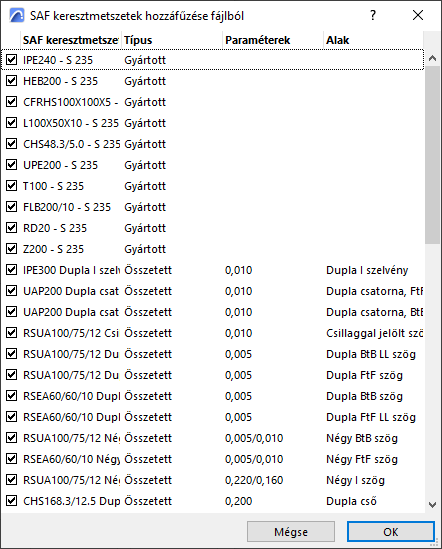The image size is (442, 549).
Task: Uncheck the FLB200/10 - S 235 checkbox
Action: point(12,207)
